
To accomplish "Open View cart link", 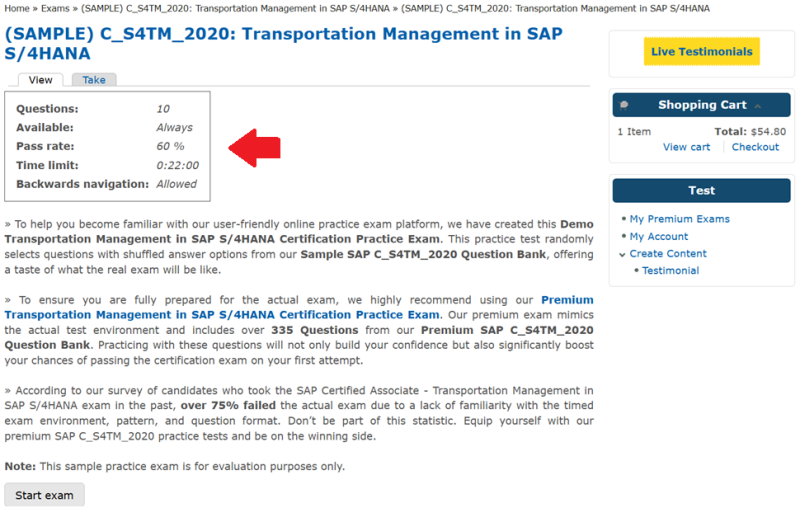I will coord(686,147).
